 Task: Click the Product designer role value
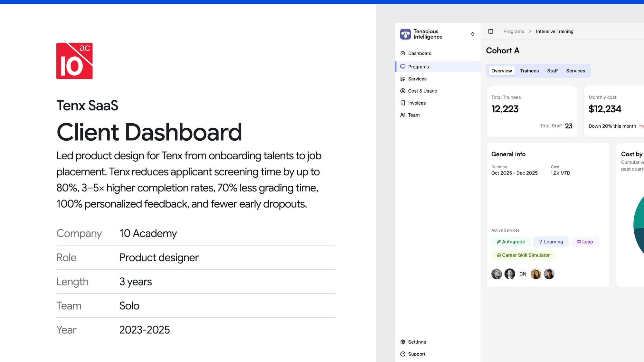159,257
